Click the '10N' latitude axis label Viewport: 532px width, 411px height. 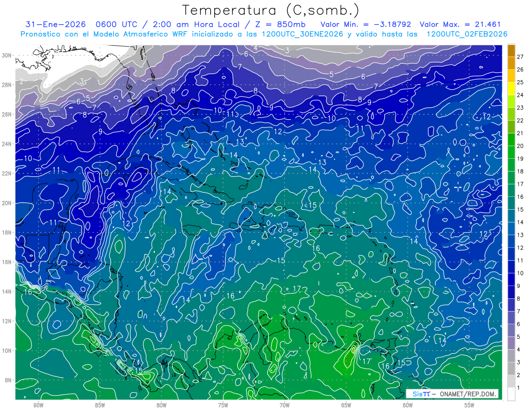pos(8,351)
